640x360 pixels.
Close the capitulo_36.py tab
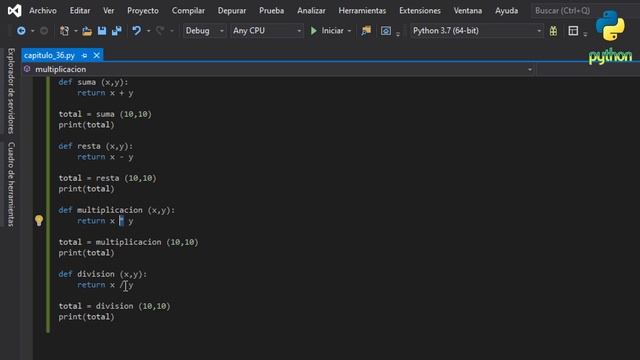pos(96,55)
